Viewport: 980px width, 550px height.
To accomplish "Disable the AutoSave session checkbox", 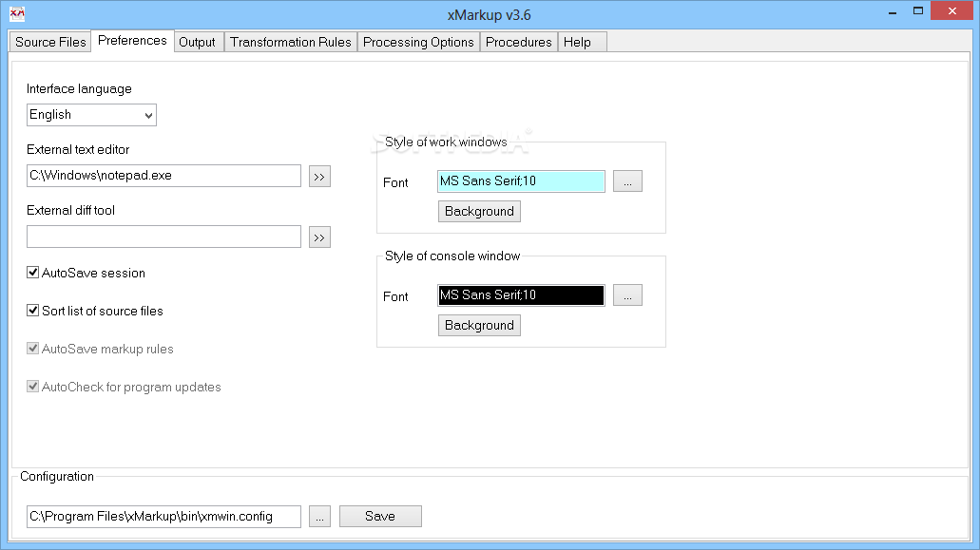I will click(x=33, y=273).
